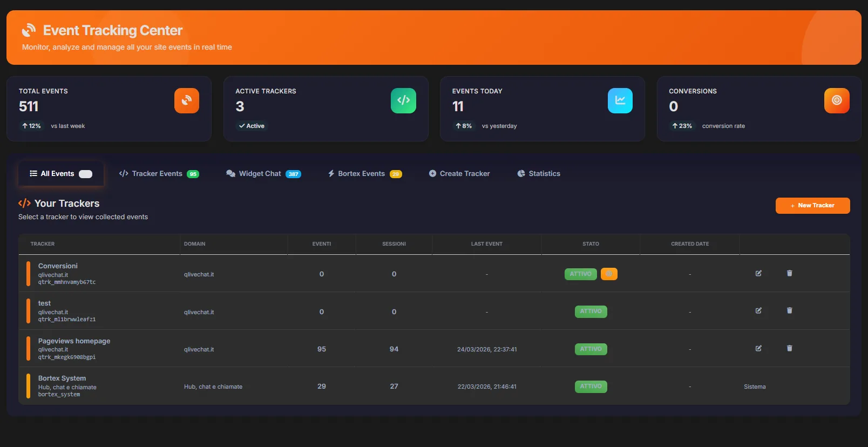Edit the Conversioni tracker
The height and width of the screenshot is (447, 868).
click(758, 273)
